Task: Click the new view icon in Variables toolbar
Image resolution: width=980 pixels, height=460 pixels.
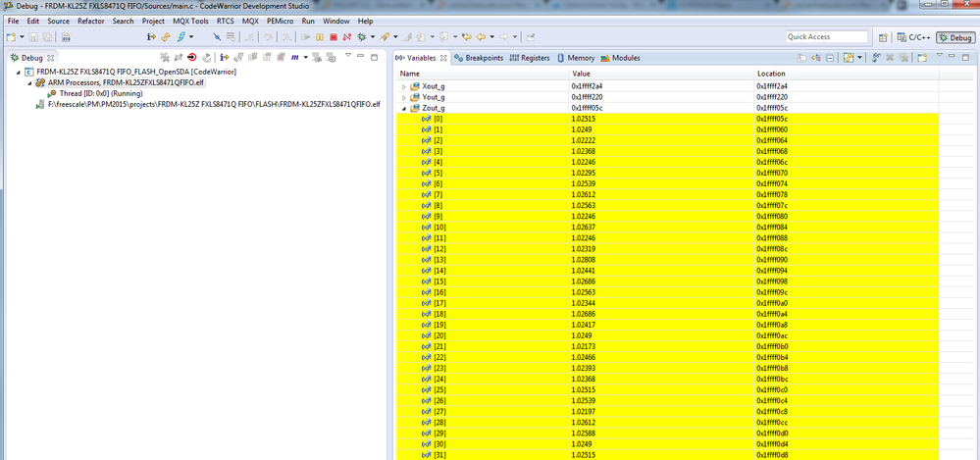Action: coord(922,58)
